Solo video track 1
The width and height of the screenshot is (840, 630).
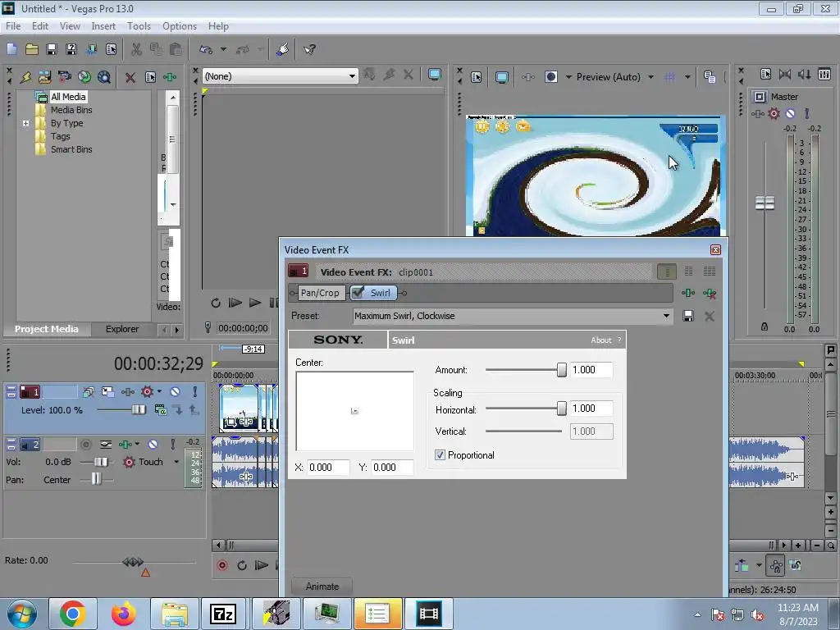(x=195, y=391)
